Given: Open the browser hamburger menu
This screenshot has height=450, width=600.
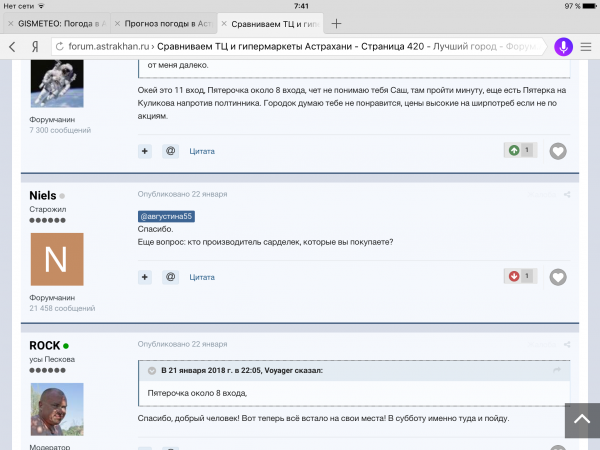Looking at the screenshot, I should point(586,47).
